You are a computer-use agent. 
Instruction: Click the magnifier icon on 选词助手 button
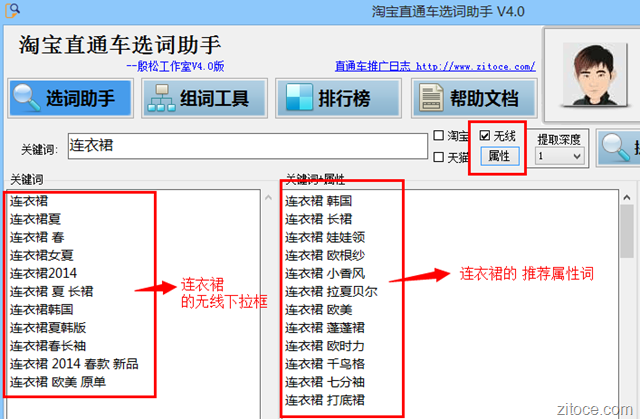29,98
